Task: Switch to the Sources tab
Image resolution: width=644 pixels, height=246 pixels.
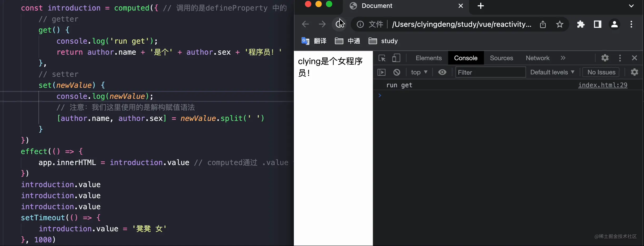Action: (501, 58)
